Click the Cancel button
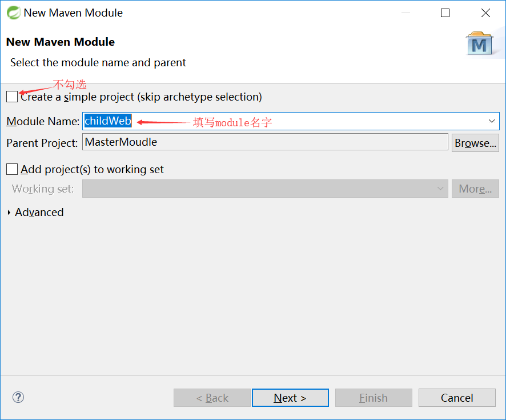506x420 pixels. (x=457, y=398)
